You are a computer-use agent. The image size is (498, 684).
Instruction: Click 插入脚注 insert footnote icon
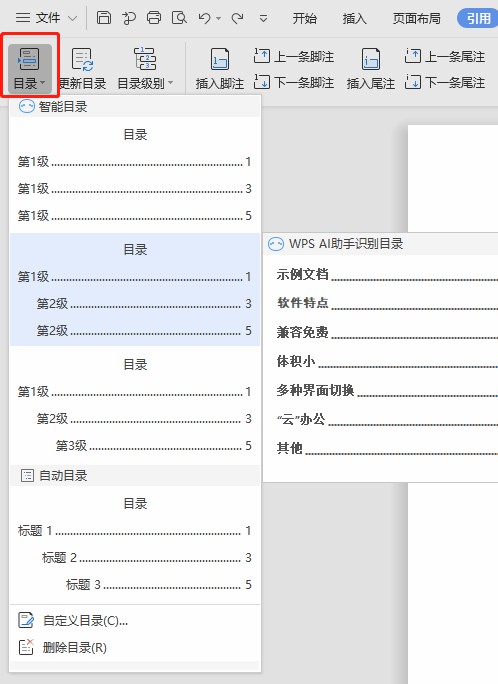click(219, 68)
